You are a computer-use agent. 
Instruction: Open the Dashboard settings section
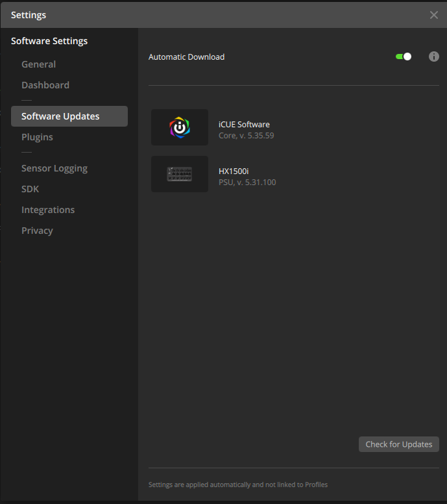tap(45, 85)
